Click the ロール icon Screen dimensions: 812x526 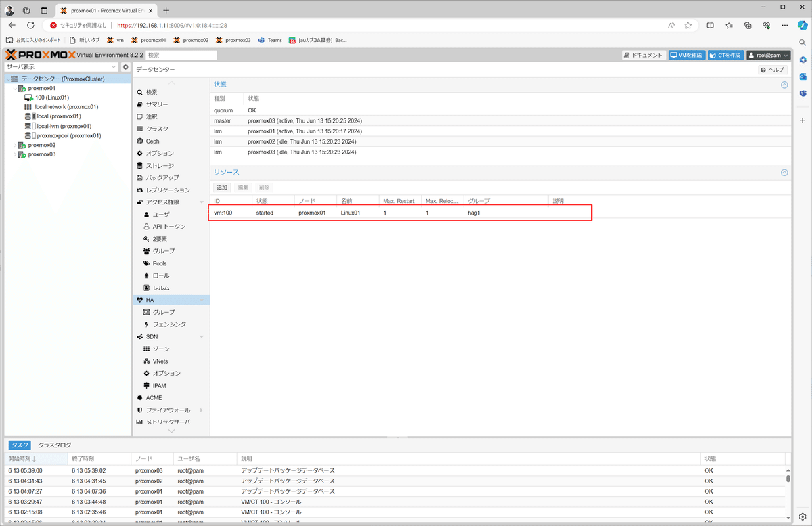(147, 276)
